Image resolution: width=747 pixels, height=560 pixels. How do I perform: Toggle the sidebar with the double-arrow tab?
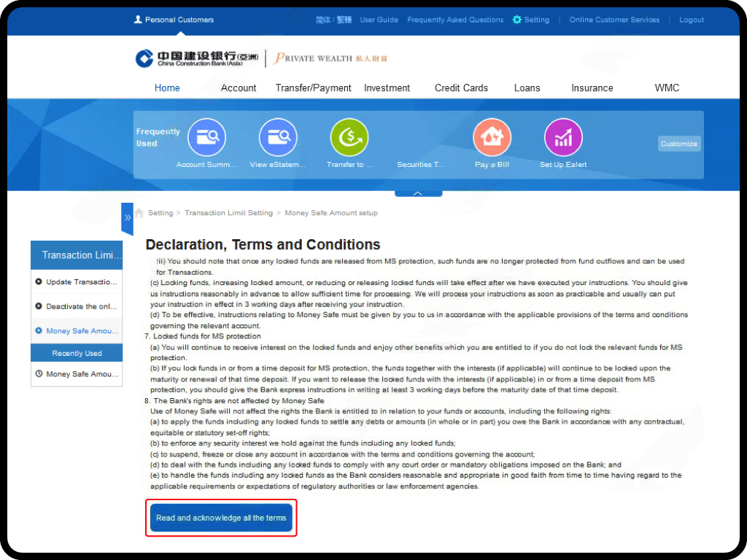(x=128, y=217)
